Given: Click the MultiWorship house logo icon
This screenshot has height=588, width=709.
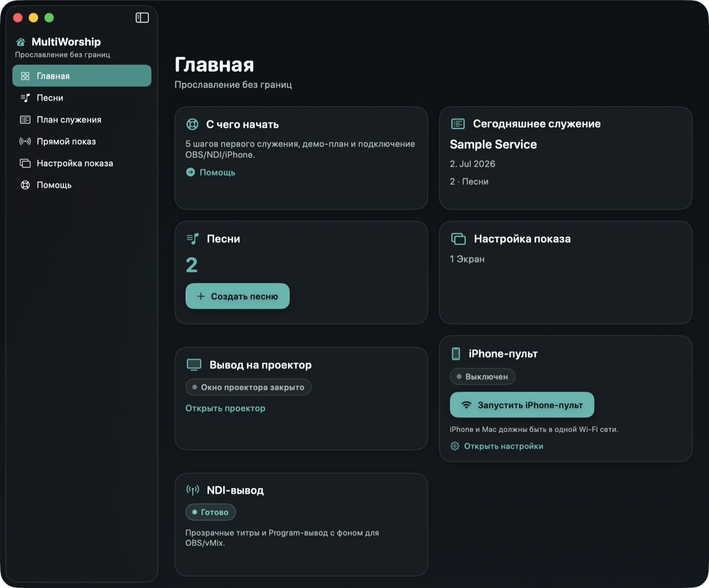Looking at the screenshot, I should 20,42.
